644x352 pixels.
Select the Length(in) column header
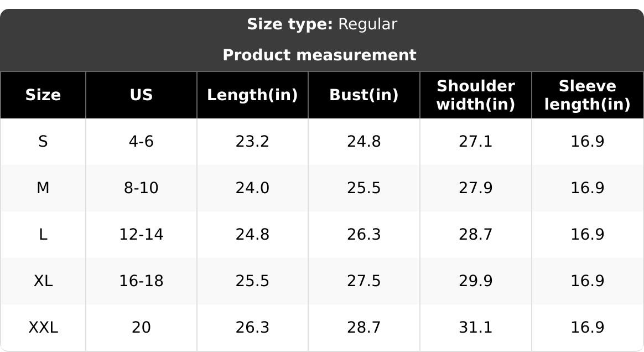coord(252,95)
